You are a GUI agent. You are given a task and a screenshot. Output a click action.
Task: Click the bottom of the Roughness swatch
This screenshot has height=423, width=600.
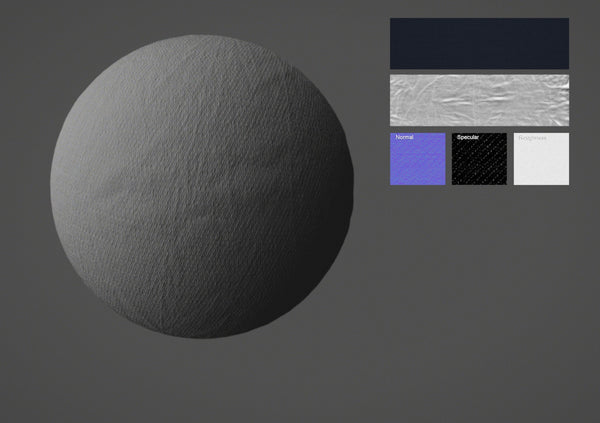pyautogui.click(x=541, y=179)
